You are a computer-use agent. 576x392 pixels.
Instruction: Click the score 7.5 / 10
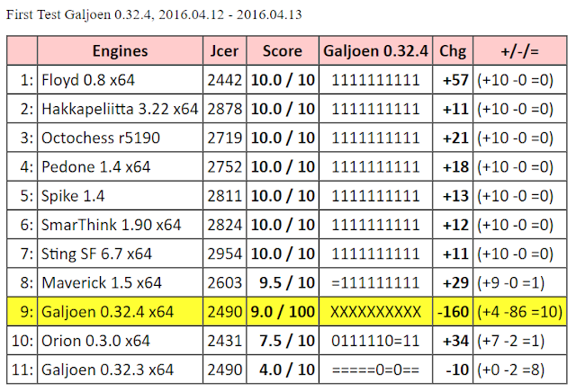click(287, 341)
